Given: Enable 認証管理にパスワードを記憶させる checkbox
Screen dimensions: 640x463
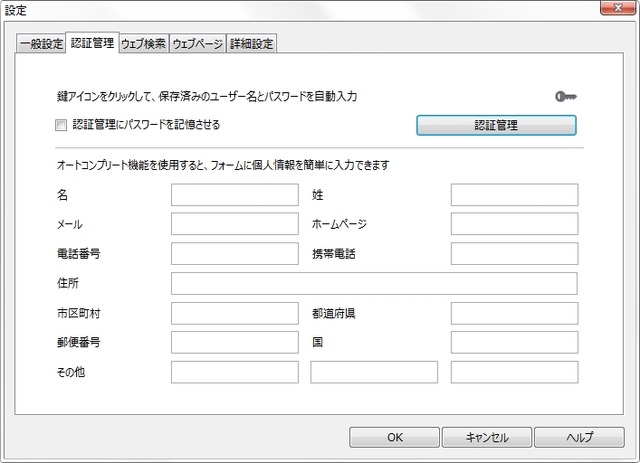Looking at the screenshot, I should 61,125.
